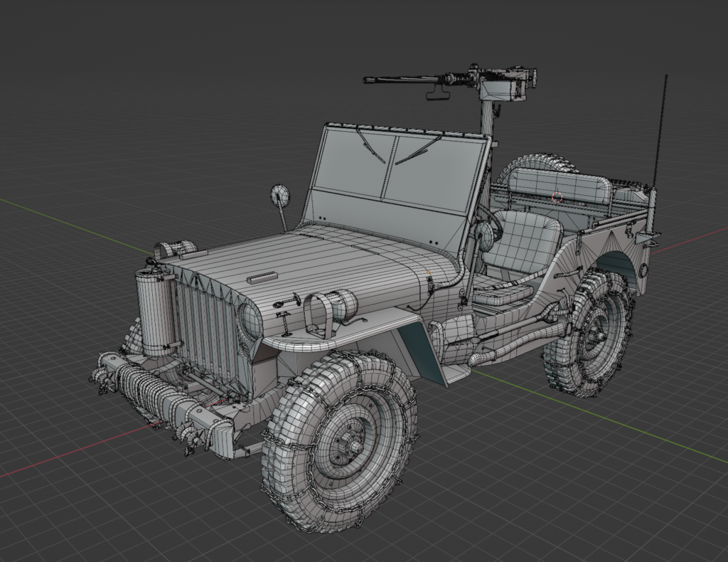Select the rear wheel with tire chains
Viewport: 728px width, 562px height.
(x=589, y=333)
